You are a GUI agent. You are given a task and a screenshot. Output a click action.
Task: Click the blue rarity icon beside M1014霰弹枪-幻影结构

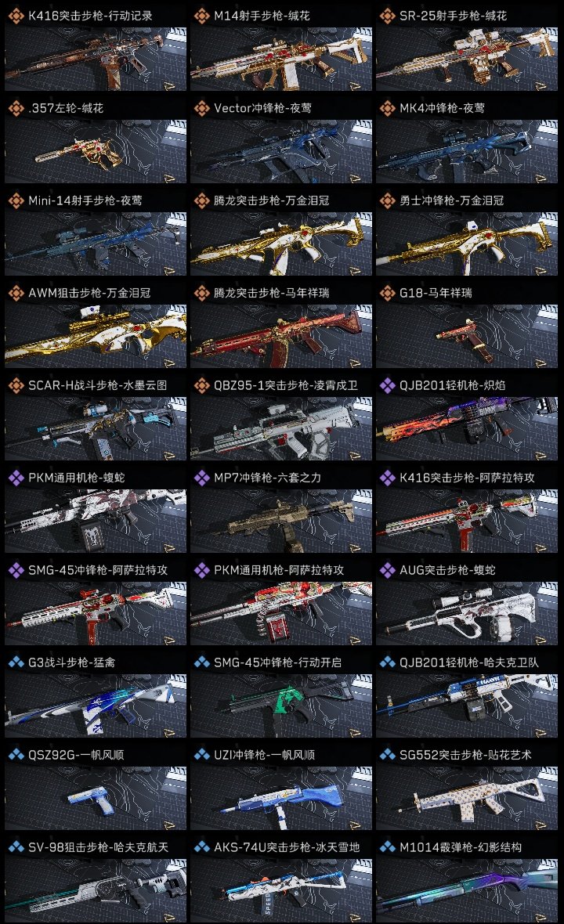pyautogui.click(x=388, y=846)
